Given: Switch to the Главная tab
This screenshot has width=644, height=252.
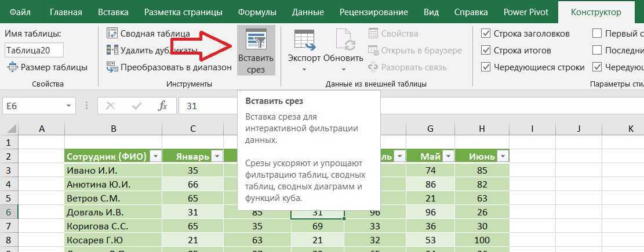Looking at the screenshot, I should 66,12.
